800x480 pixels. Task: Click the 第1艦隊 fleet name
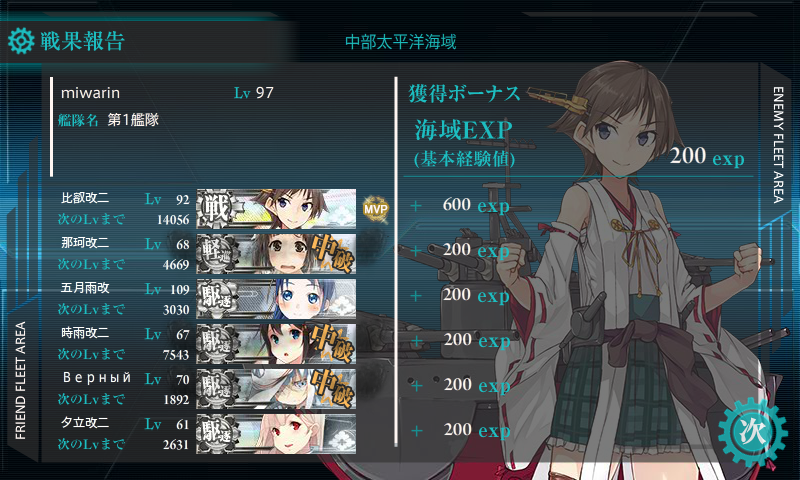[x=133, y=120]
